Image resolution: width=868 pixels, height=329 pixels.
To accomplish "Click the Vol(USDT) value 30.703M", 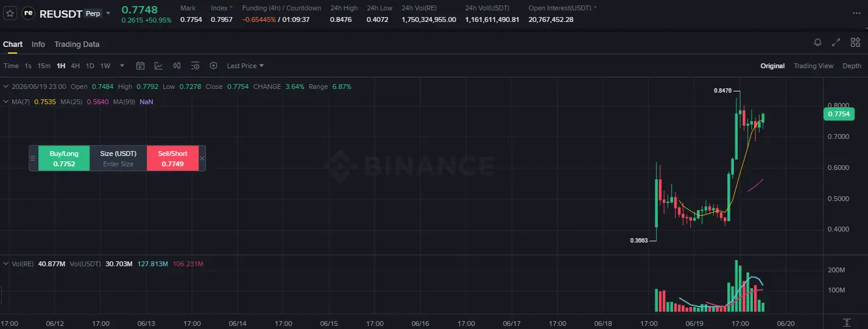I will click(119, 264).
